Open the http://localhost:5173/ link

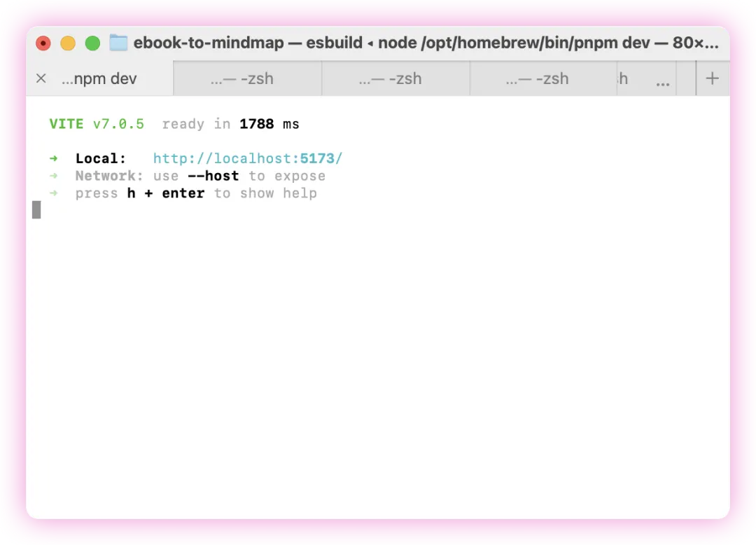click(248, 158)
